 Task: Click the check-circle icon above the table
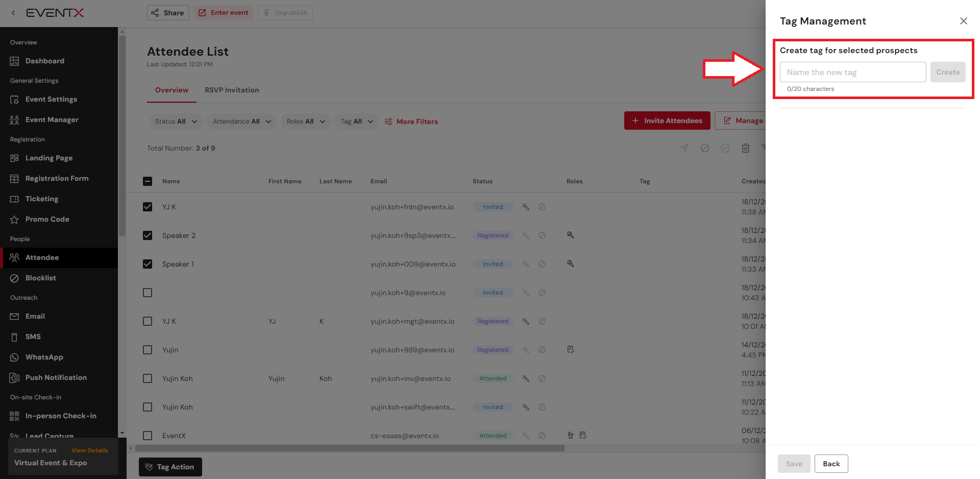(725, 148)
